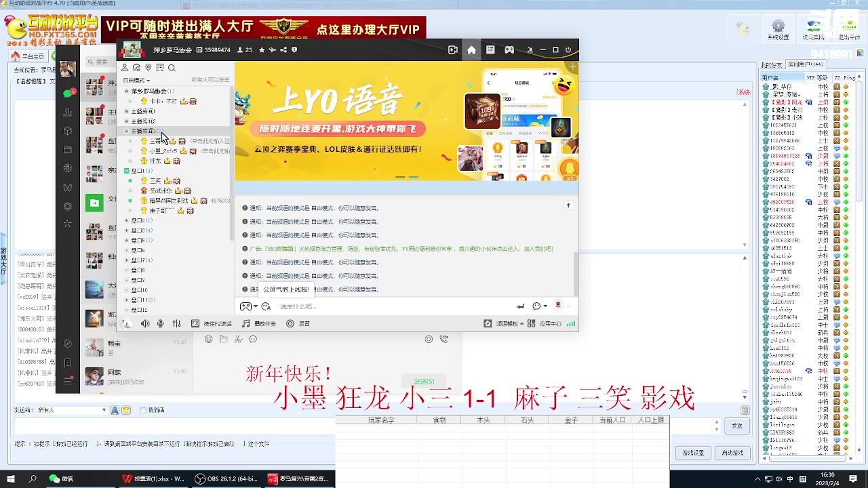
Task: Mute the speaker output icon
Action: click(145, 323)
